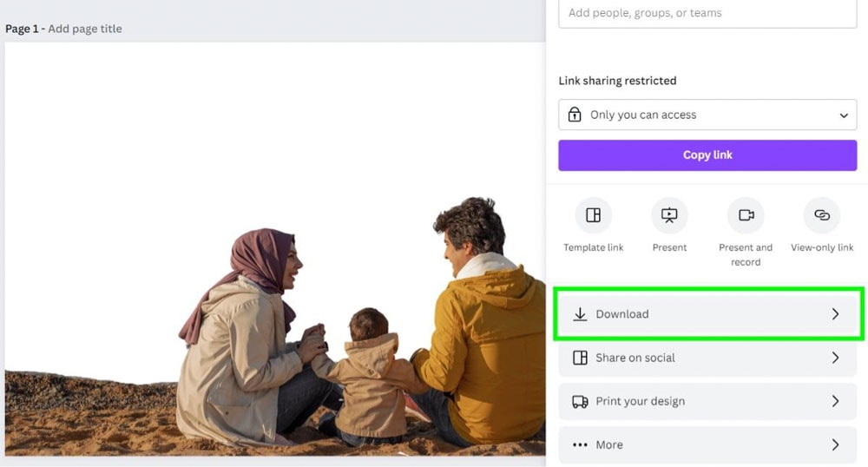868x467 pixels.
Task: Click the Share on social icon
Action: point(580,358)
